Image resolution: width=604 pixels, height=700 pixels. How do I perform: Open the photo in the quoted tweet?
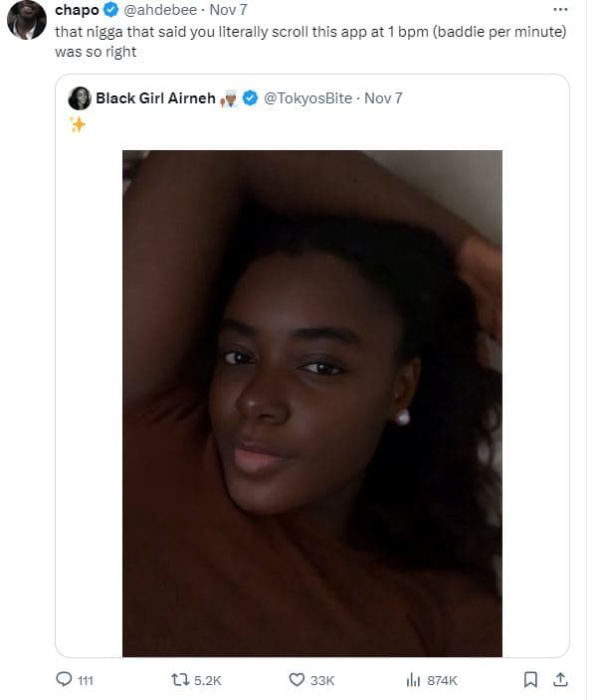[311, 403]
